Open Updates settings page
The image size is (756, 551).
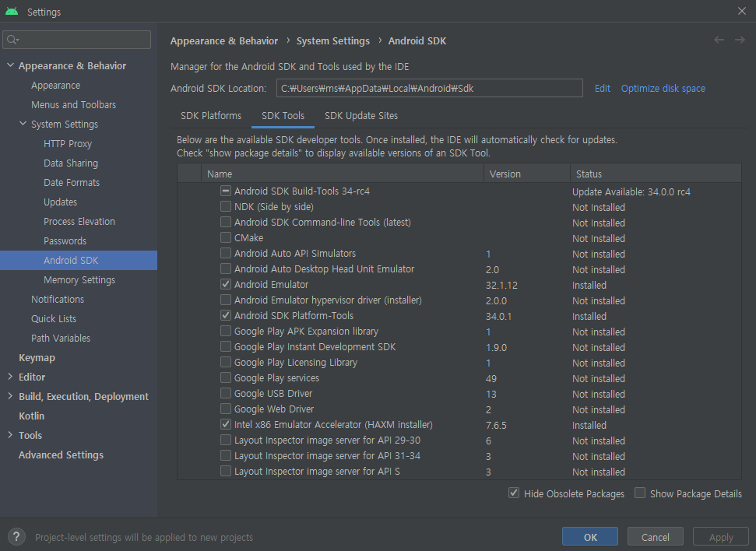pos(60,202)
